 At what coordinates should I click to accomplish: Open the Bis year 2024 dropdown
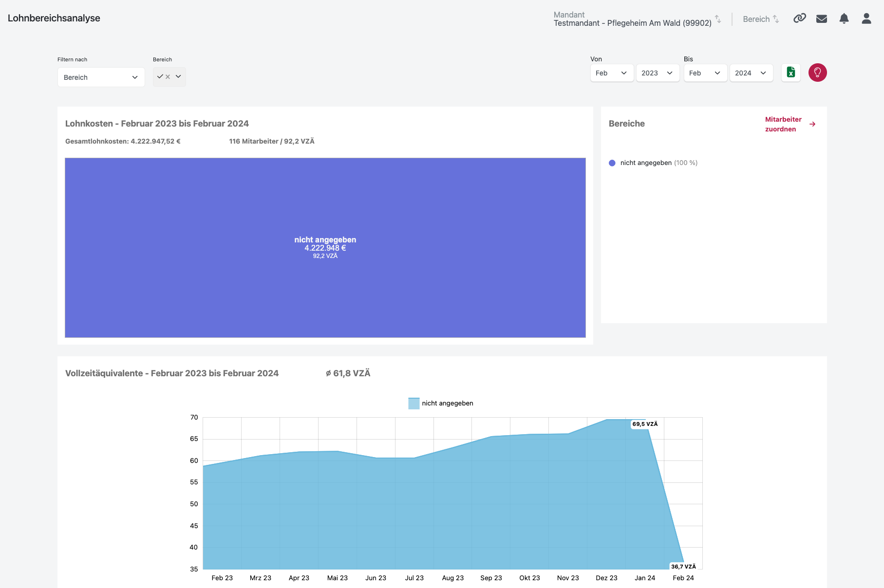point(751,73)
